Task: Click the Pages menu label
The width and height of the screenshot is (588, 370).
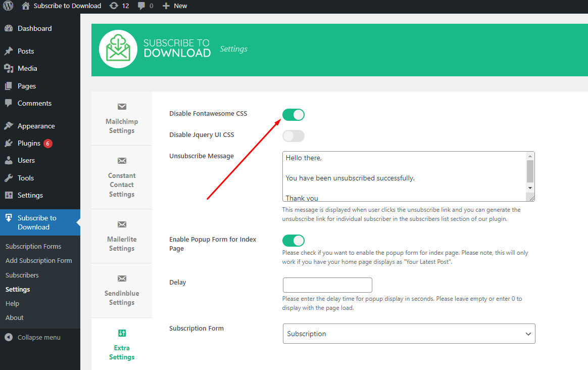Action: (x=27, y=86)
